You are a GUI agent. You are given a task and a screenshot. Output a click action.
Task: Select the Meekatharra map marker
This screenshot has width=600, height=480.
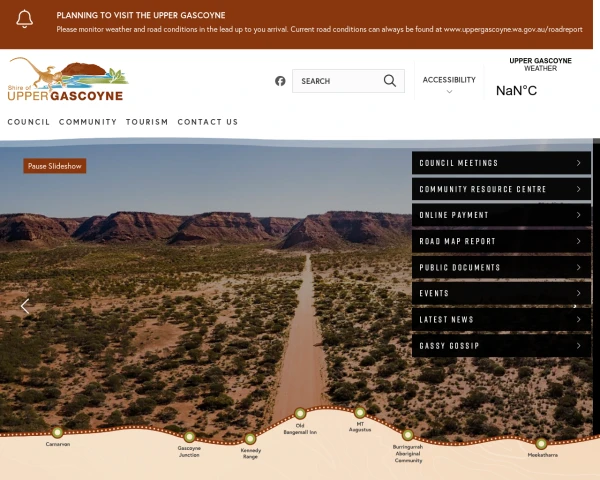541,443
